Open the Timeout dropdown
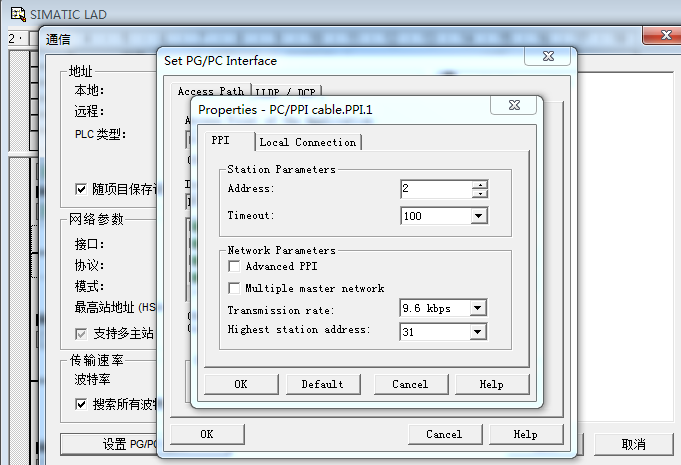Screen dimensions: 681x465 [x=478, y=216]
